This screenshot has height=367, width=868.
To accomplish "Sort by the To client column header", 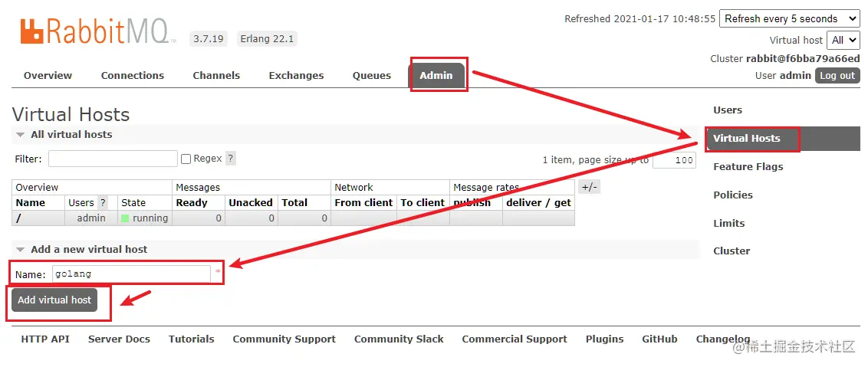I will pyautogui.click(x=423, y=202).
